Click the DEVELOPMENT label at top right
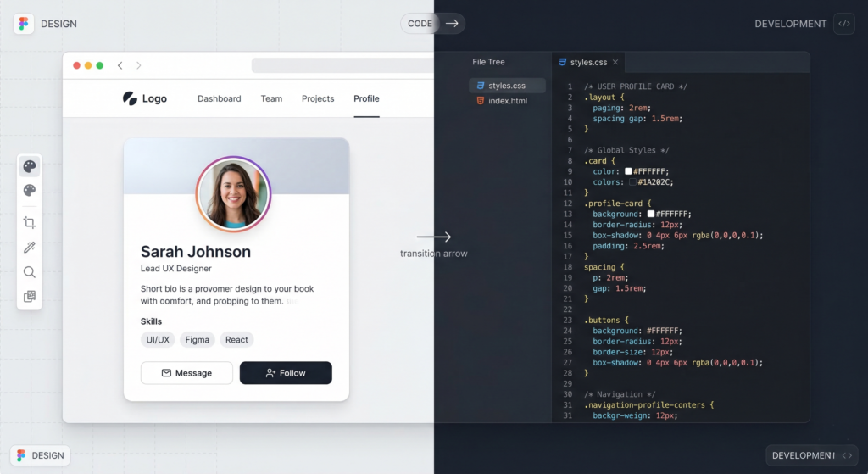 (791, 24)
